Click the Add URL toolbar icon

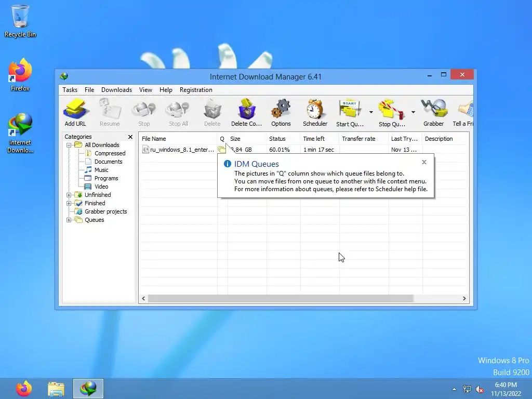point(75,113)
